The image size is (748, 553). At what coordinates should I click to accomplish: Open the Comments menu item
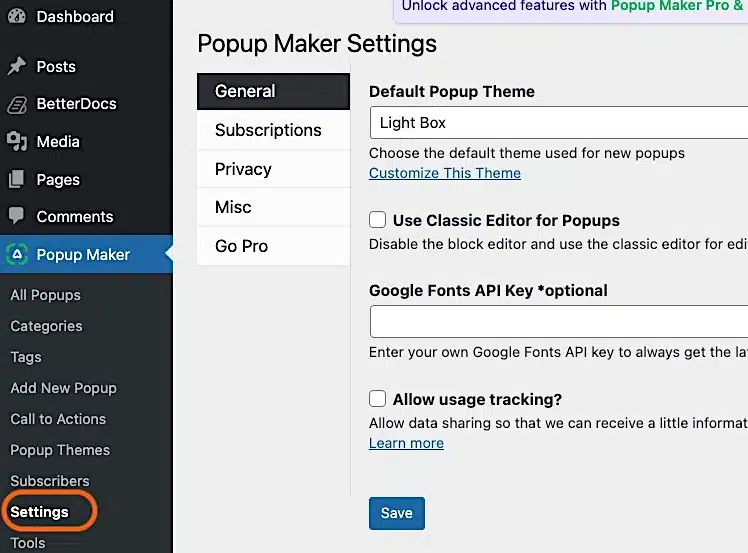click(75, 217)
